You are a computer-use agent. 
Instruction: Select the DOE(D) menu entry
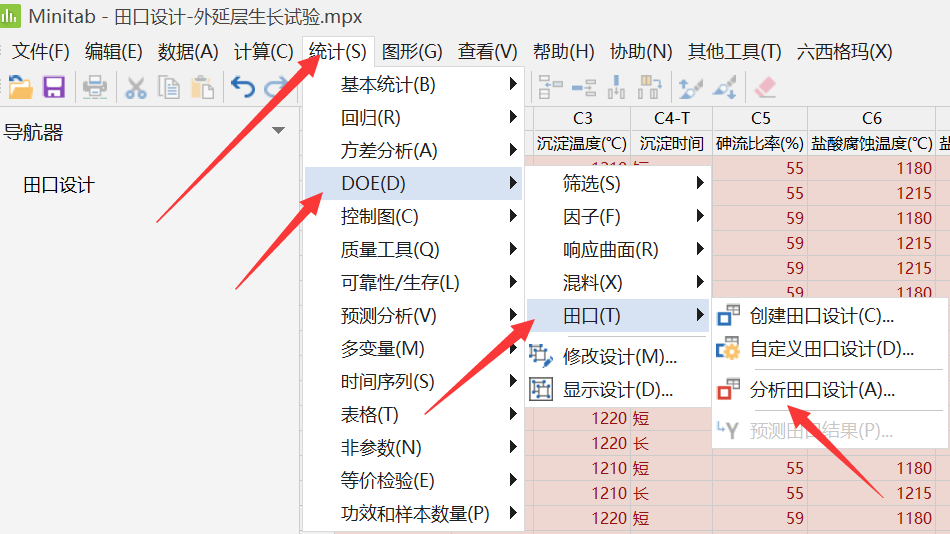click(x=413, y=183)
